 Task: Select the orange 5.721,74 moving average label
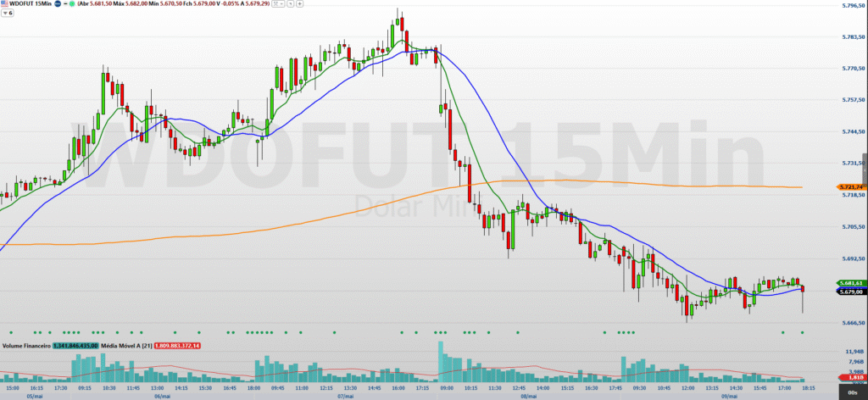(x=849, y=186)
